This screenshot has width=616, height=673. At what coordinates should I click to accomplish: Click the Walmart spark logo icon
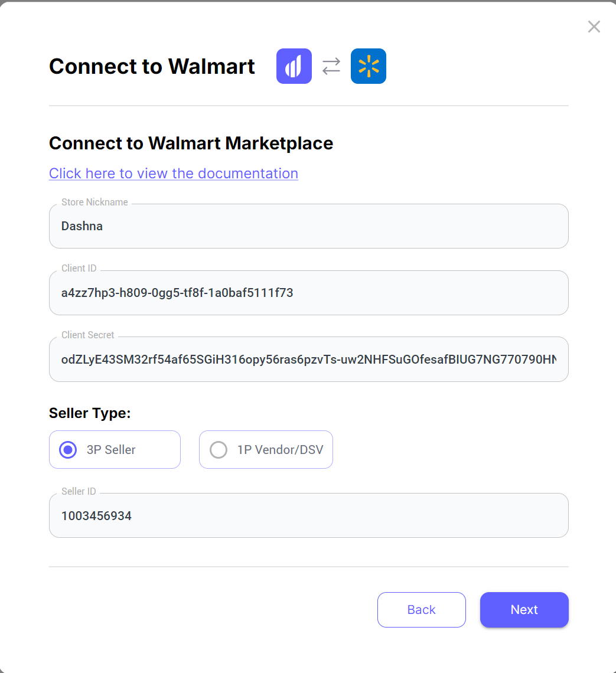369,66
